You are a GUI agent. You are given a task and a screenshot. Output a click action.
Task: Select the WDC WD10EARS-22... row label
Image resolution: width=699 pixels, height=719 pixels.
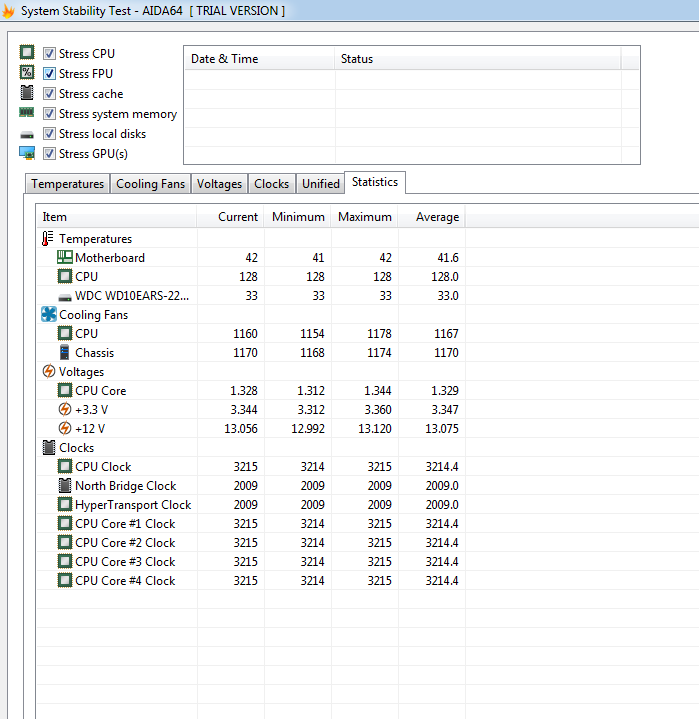pos(132,296)
